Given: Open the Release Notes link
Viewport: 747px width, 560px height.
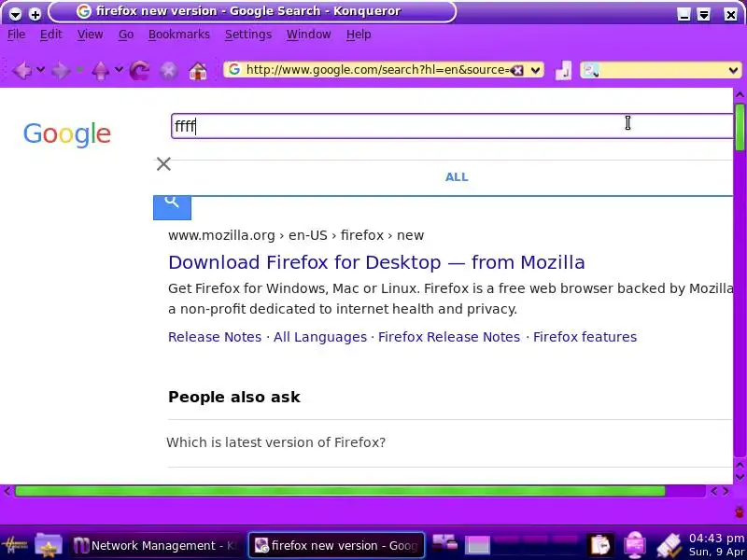Looking at the screenshot, I should tap(215, 337).
